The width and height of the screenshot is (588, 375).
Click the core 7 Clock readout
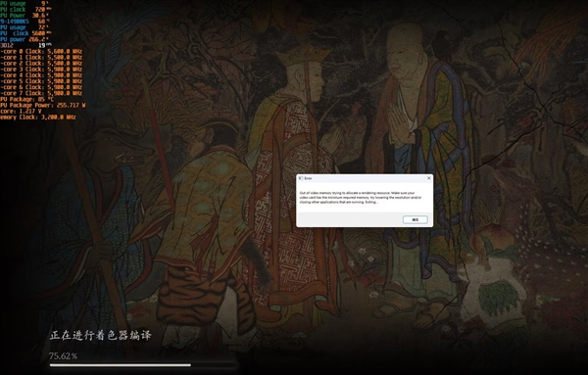coord(41,93)
